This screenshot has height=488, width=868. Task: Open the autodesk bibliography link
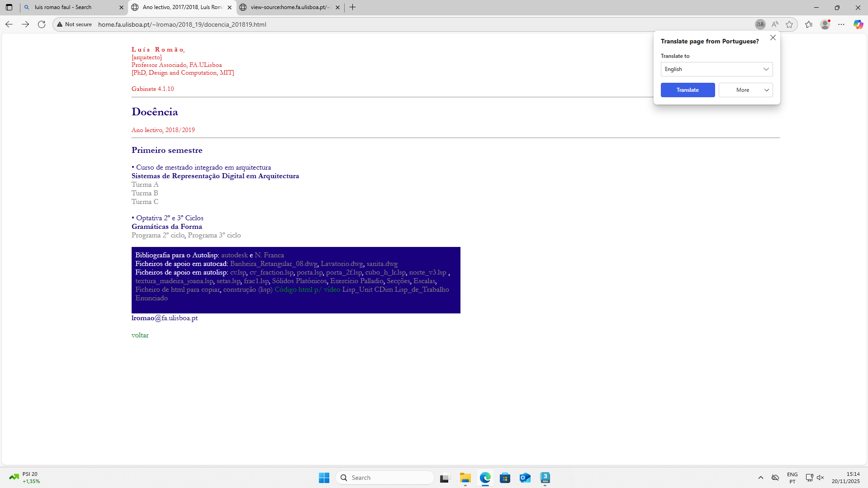[x=234, y=255]
